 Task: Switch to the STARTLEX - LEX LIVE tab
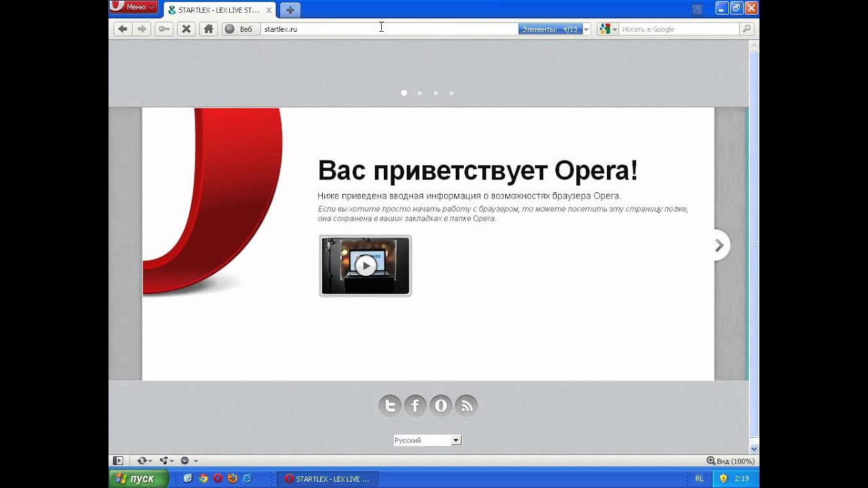[220, 10]
